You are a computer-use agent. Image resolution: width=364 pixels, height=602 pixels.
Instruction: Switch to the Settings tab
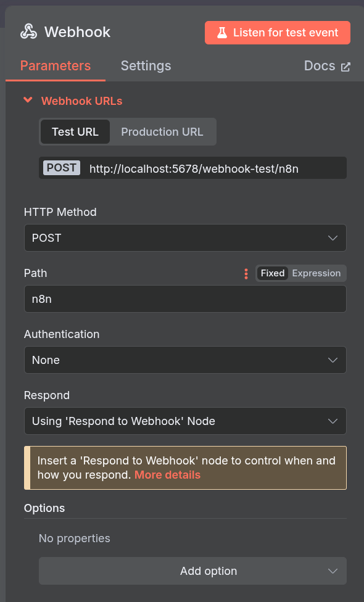pos(146,65)
